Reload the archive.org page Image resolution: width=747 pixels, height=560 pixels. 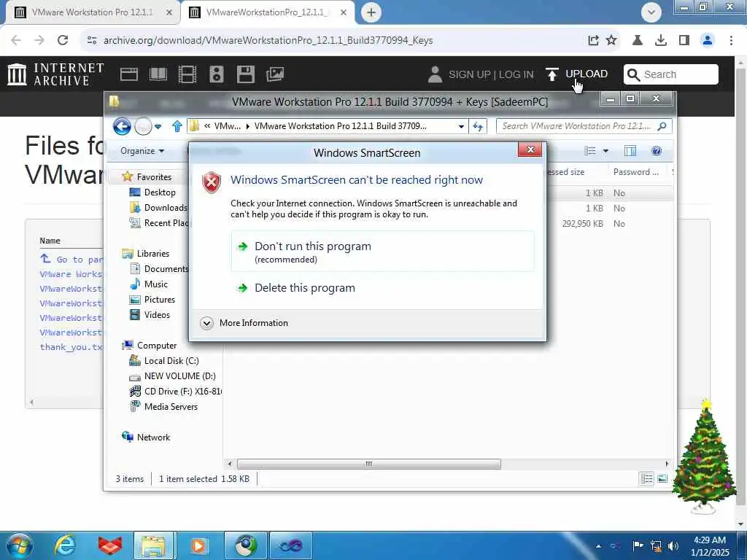click(x=63, y=40)
